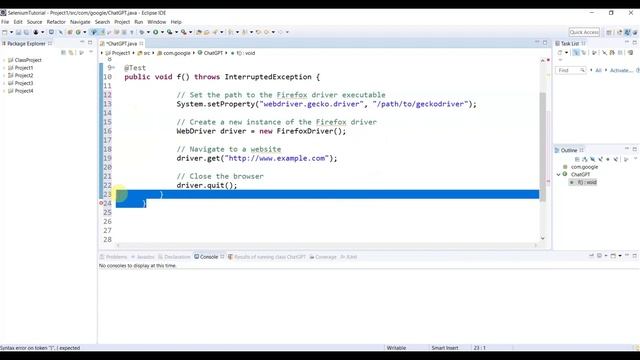This screenshot has height=360, width=640.
Task: Toggle Scheduled presentation in Task List toolbar
Action: [584, 53]
